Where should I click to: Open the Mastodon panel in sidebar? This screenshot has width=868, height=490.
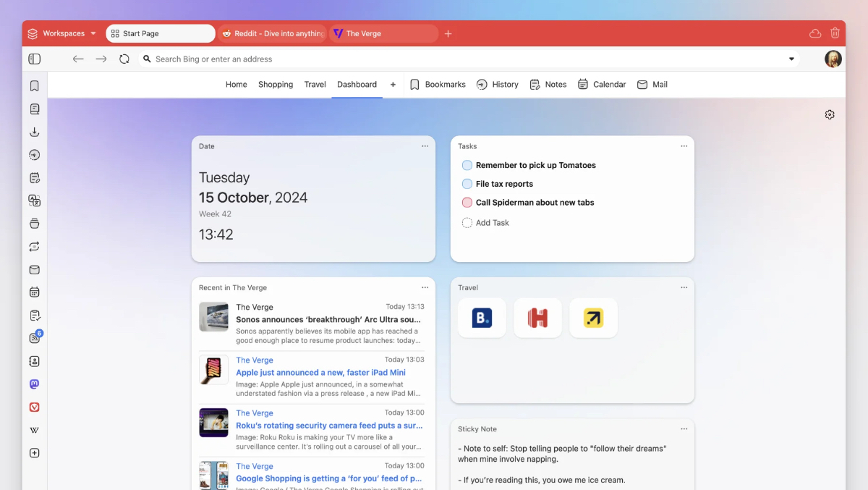tap(34, 384)
